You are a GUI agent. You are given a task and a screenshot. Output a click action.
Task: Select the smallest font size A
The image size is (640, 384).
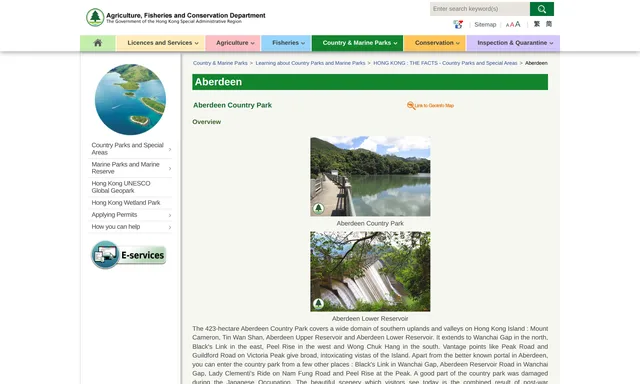507,25
